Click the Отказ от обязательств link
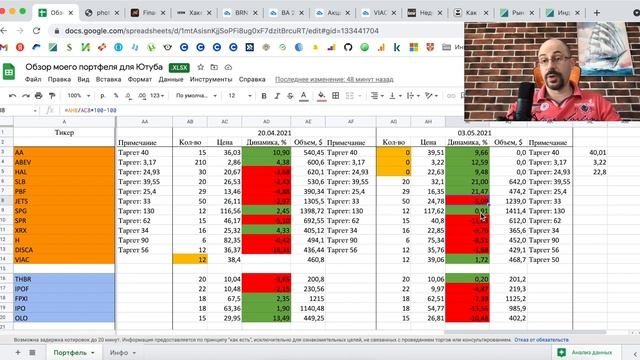The image size is (640, 360). click(541, 340)
